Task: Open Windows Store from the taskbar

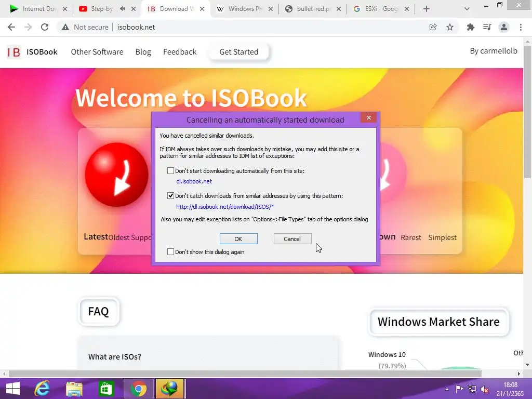Action: [106, 389]
